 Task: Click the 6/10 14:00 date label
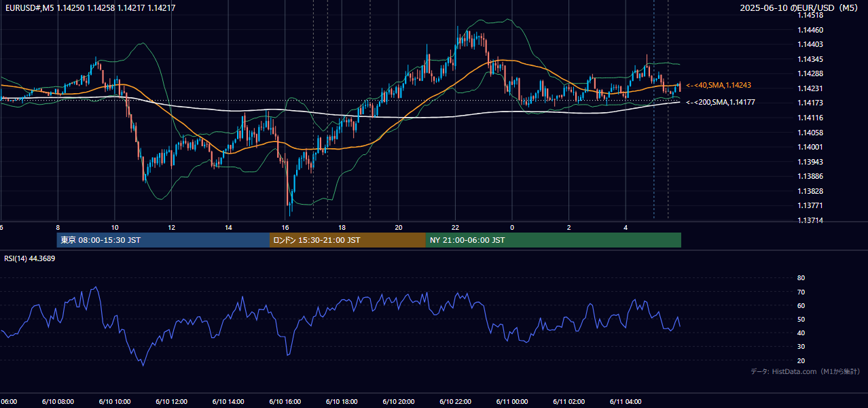[x=228, y=402]
